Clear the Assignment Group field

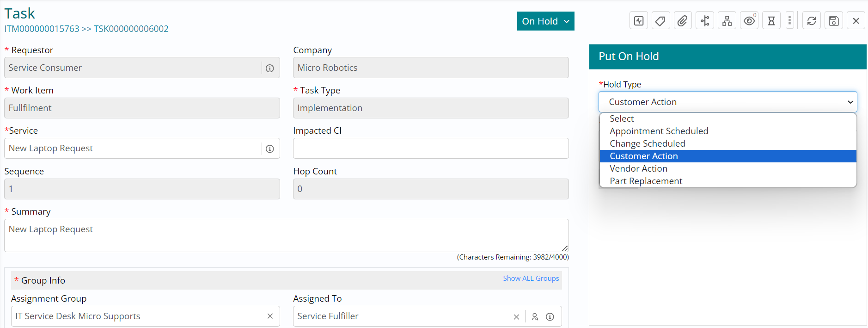[270, 316]
